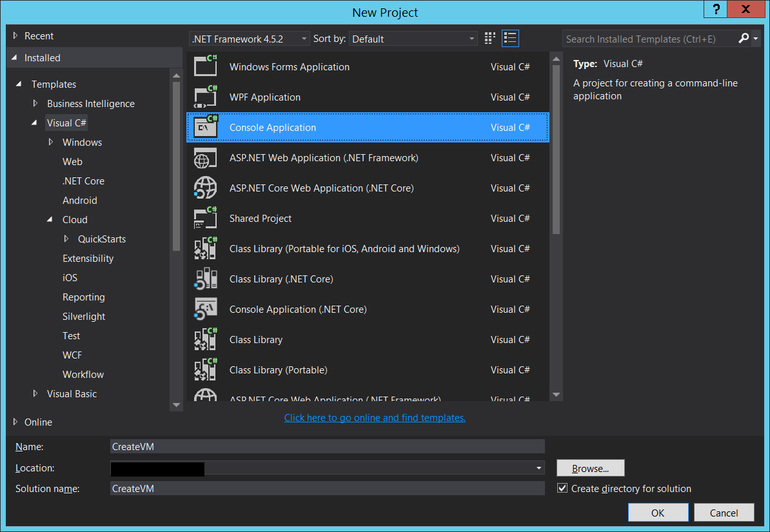
Task: Click the search magnifier icon
Action: point(744,38)
